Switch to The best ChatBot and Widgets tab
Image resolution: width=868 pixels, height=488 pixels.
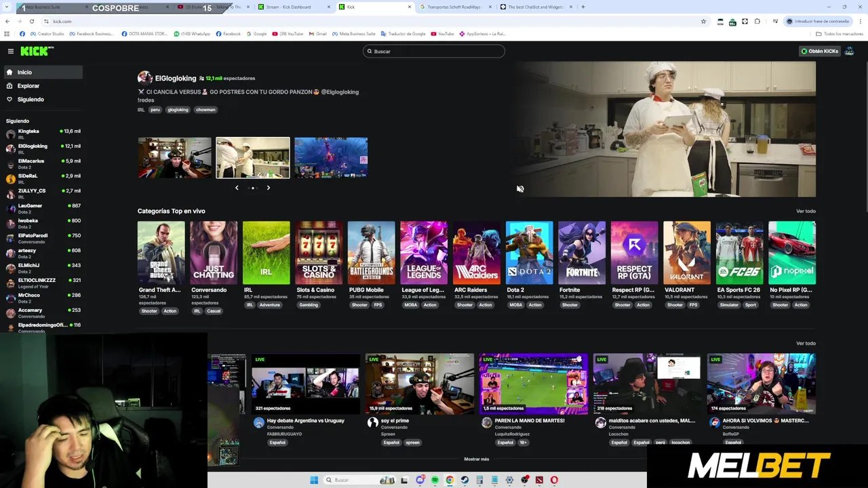[536, 7]
